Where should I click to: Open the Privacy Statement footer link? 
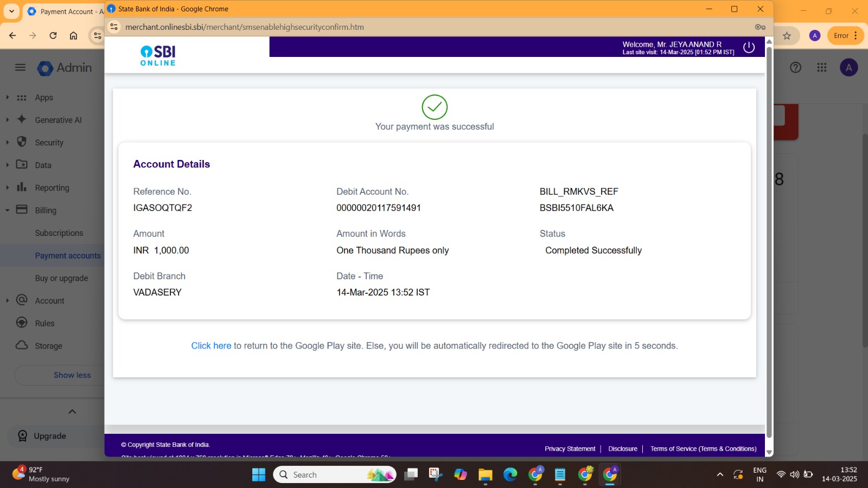570,449
